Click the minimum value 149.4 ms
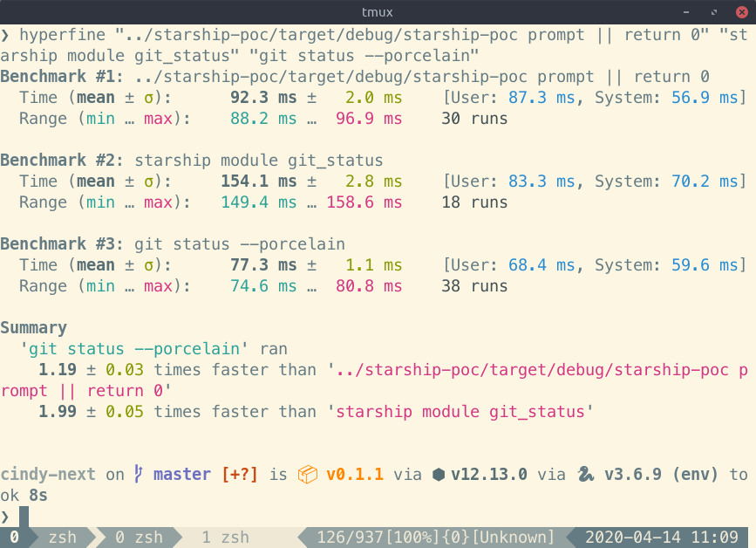The height and width of the screenshot is (548, 756). tap(259, 202)
